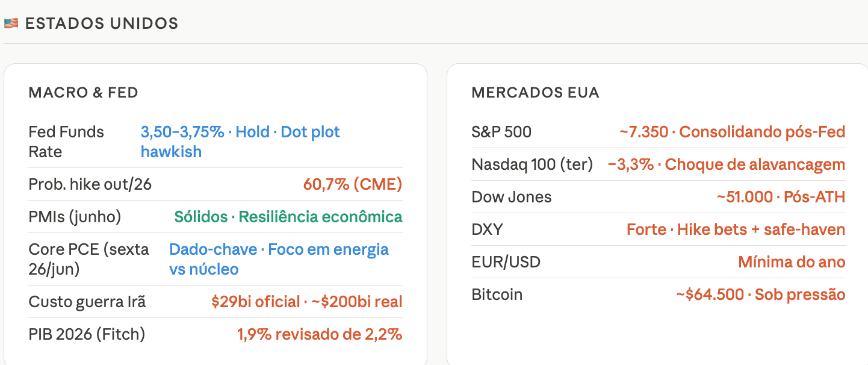Open the MACRO & FED card title
Viewport: 868px width, 365px height.
pyautogui.click(x=84, y=93)
